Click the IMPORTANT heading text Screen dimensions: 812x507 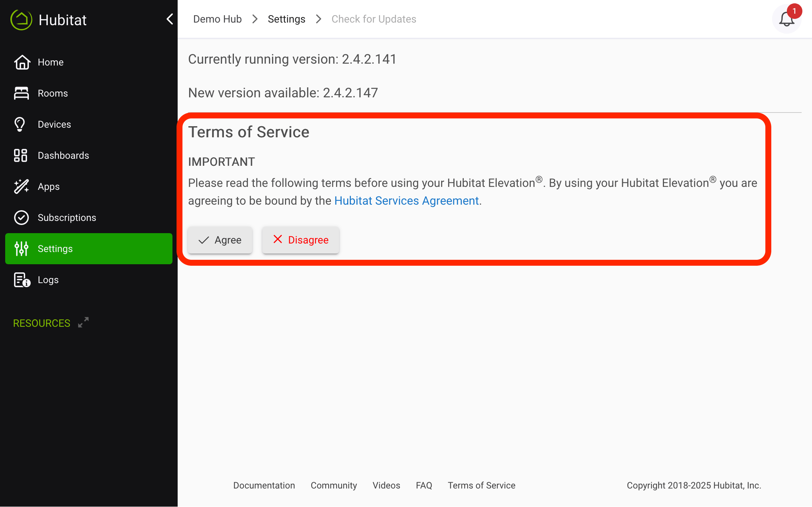pyautogui.click(x=221, y=162)
